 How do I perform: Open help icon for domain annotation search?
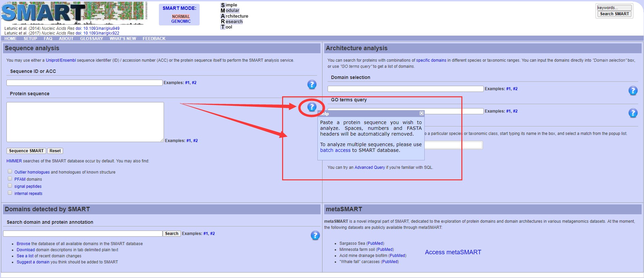(315, 235)
